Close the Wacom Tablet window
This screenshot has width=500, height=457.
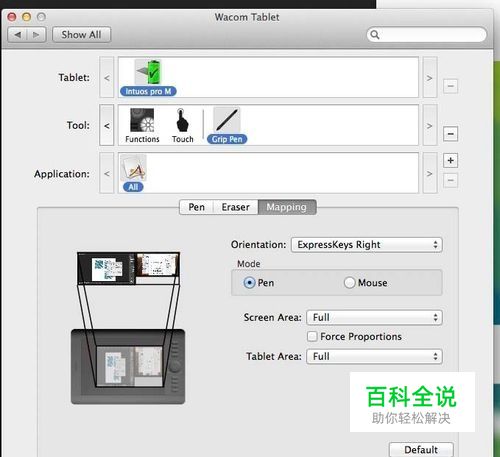(x=12, y=17)
